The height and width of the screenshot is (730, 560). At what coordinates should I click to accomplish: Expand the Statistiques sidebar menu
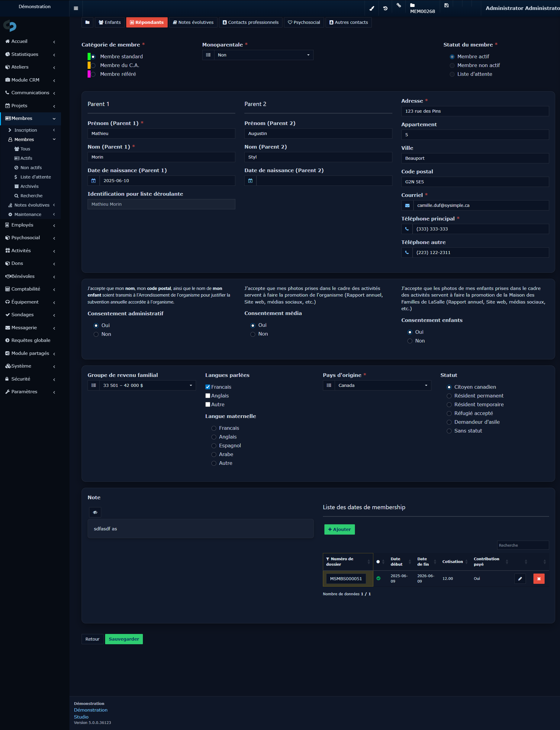(30, 54)
